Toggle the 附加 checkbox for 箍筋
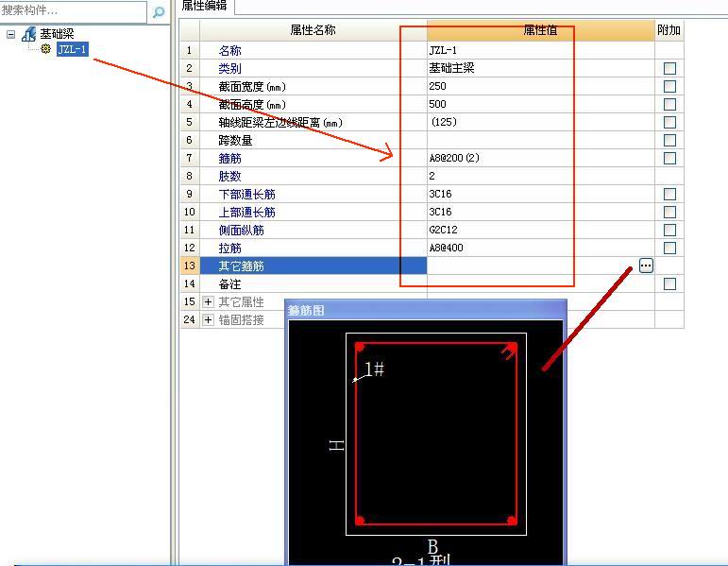The height and width of the screenshot is (566, 728). coord(669,158)
